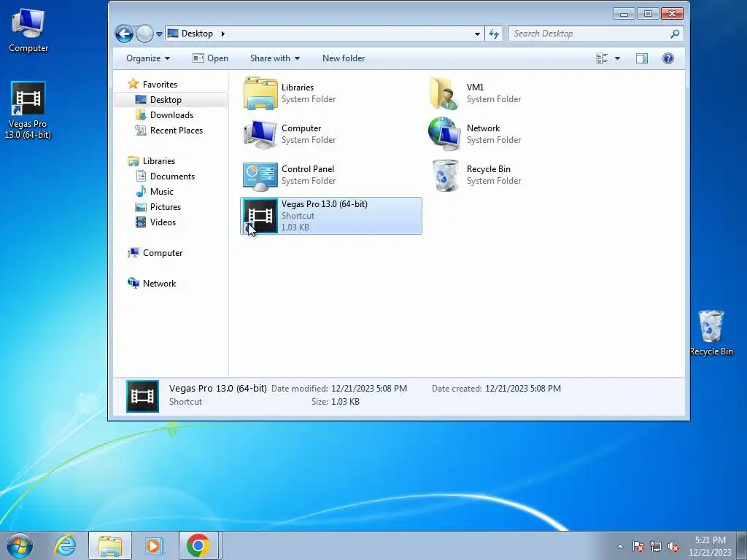Show hidden system tray icons
Image resolution: width=747 pixels, height=560 pixels.
(620, 546)
